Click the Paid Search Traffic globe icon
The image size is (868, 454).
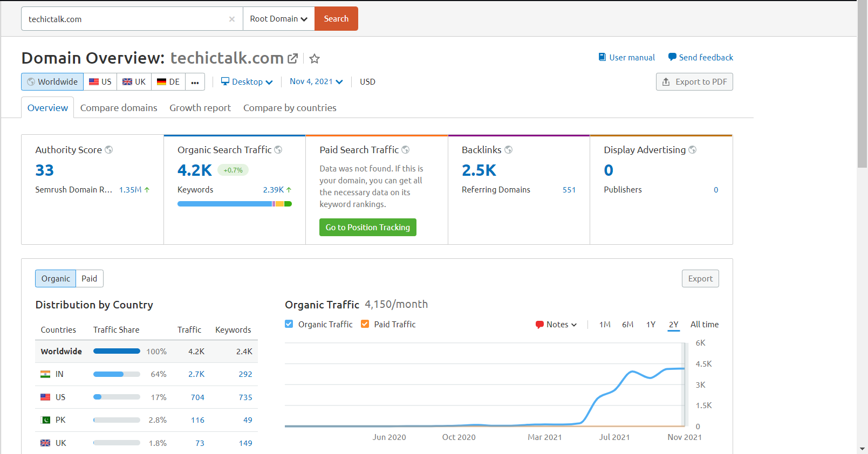(406, 150)
